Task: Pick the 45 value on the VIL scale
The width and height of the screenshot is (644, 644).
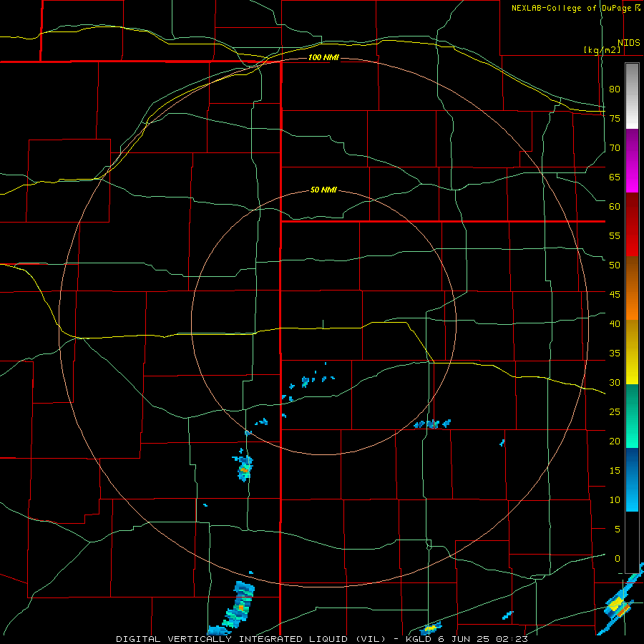Action: tap(615, 295)
